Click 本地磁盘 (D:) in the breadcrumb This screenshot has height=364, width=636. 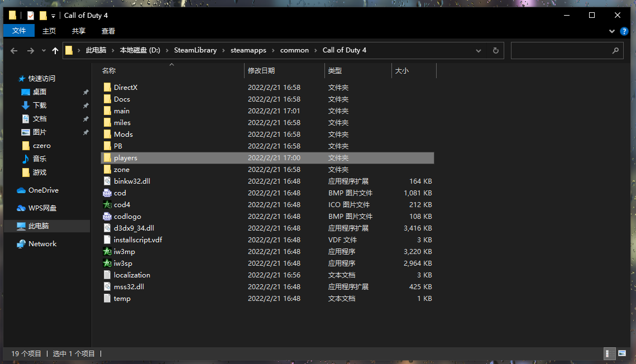pyautogui.click(x=140, y=50)
